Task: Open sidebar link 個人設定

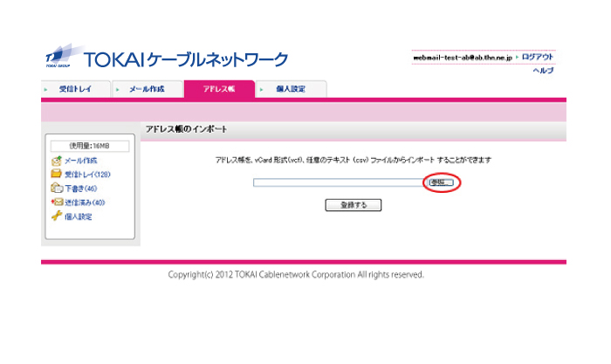Action: click(x=79, y=216)
